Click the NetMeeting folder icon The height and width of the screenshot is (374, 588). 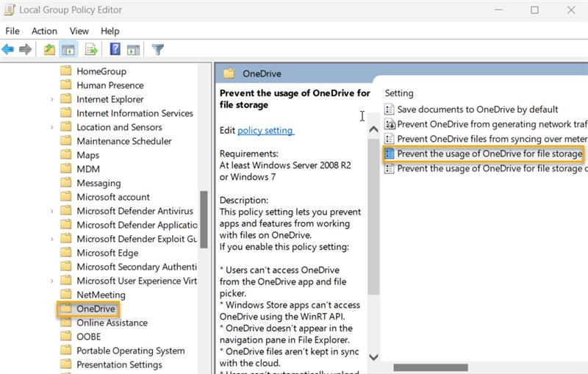point(66,294)
